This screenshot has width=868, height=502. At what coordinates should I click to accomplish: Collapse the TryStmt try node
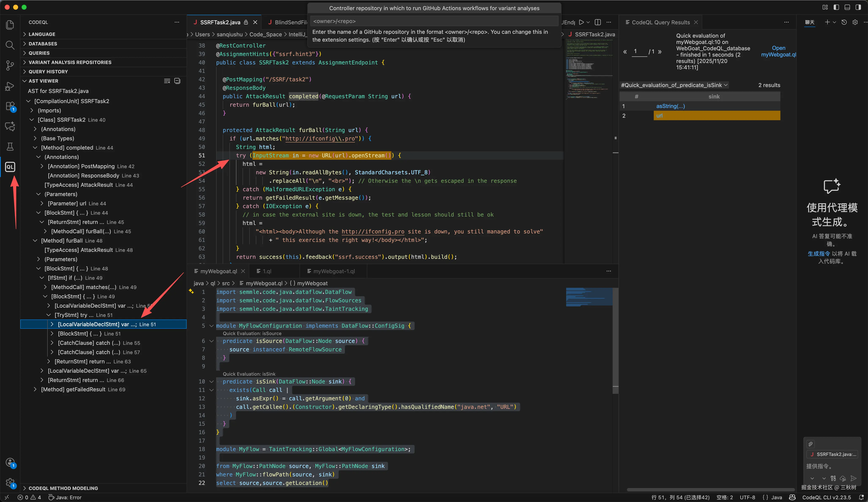(x=49, y=315)
